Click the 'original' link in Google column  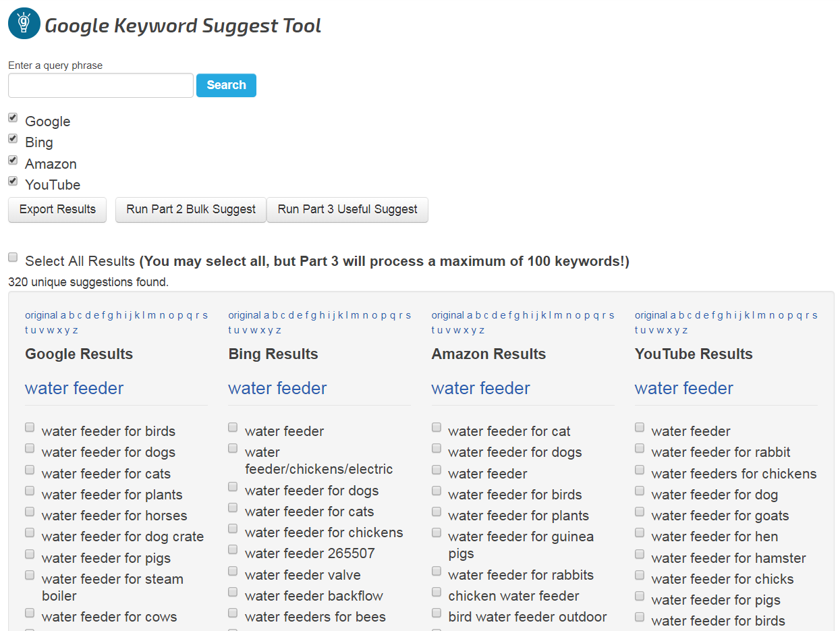click(x=41, y=315)
